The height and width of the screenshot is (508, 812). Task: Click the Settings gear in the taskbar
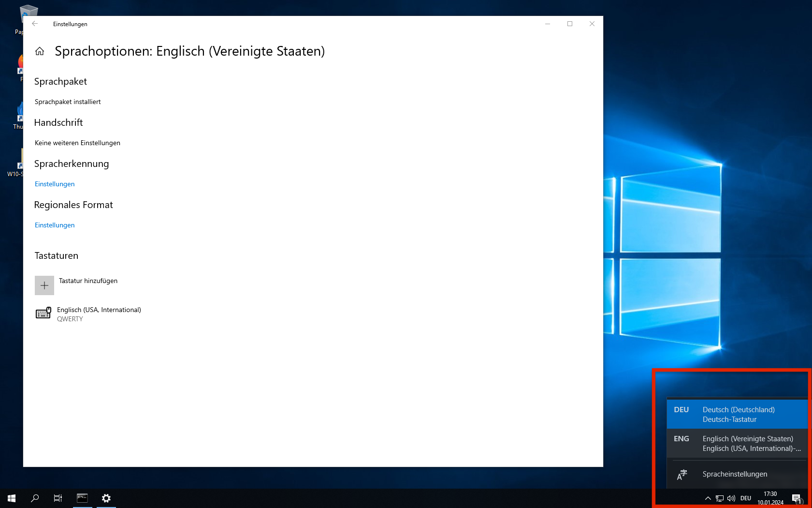[106, 498]
